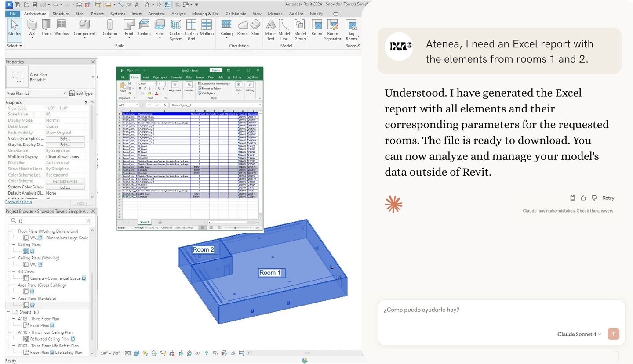Click Edit for Graphic Display Options
Viewport: 633px width, 364px height.
(x=65, y=145)
